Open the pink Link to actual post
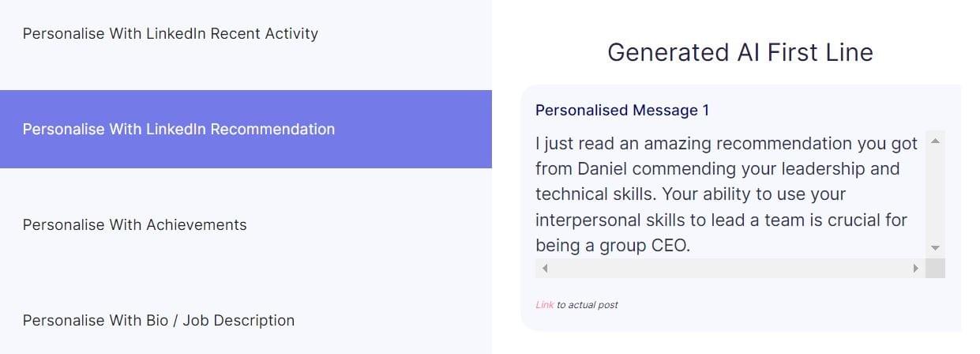980x354 pixels. pos(544,305)
